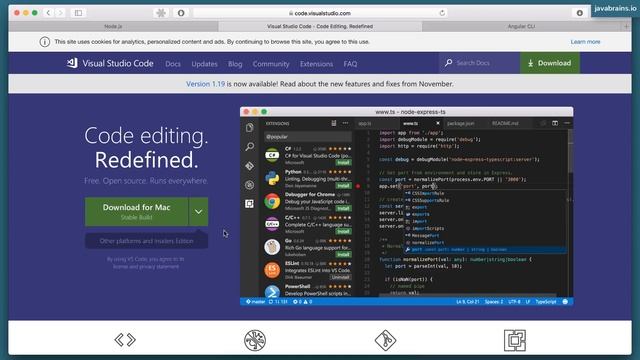Go to the Blog page
640x360 pixels.
click(235, 64)
